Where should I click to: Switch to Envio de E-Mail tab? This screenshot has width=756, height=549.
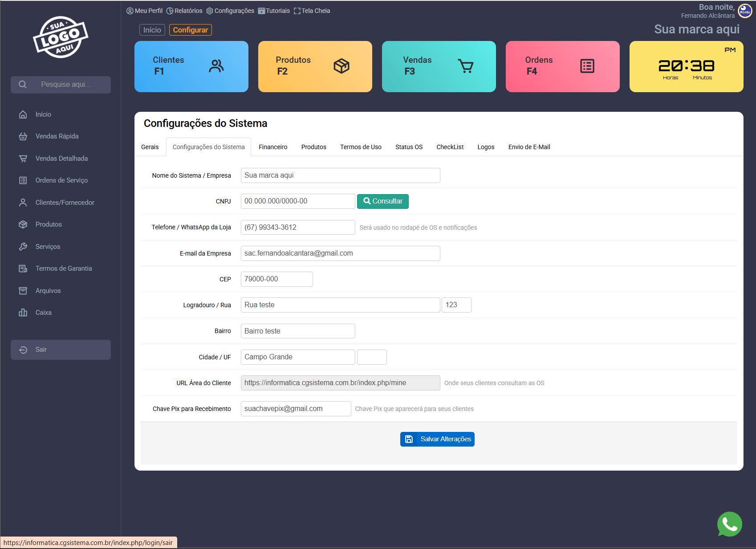tap(529, 147)
